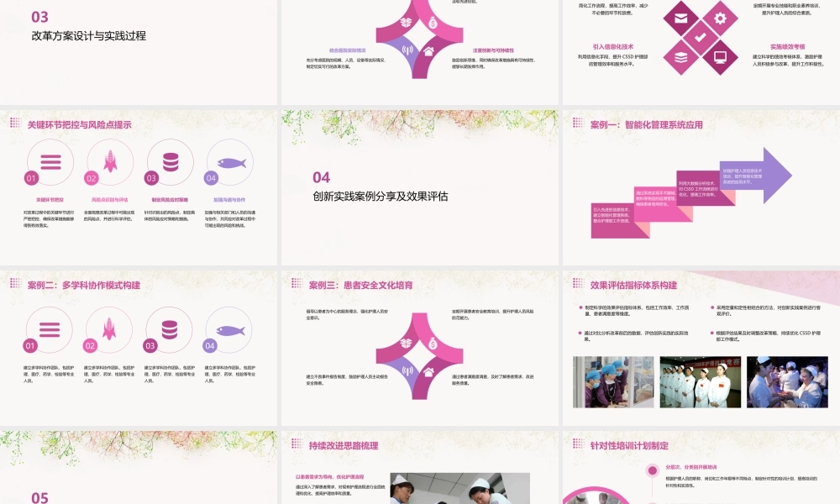Click the purple arrowhead in 案例一 slide

coord(778,176)
